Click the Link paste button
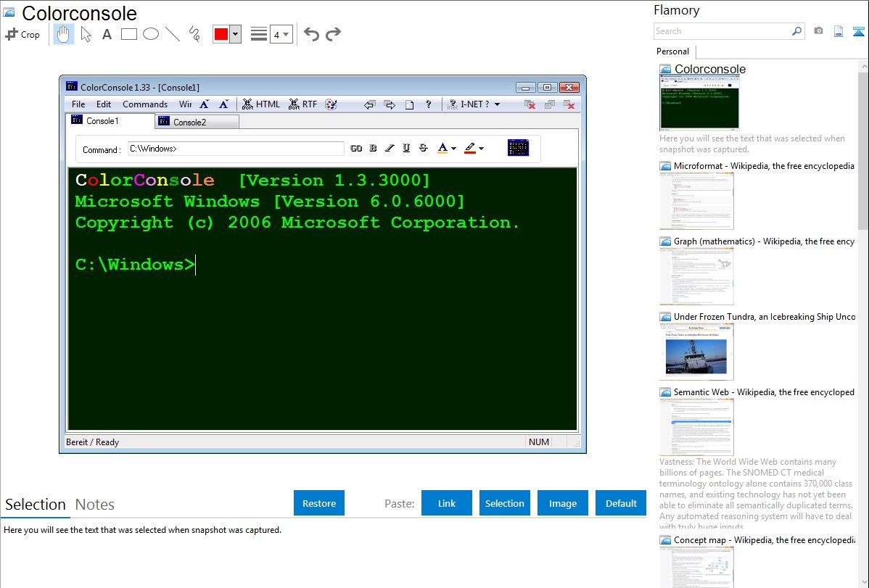The height and width of the screenshot is (588, 869). click(447, 503)
